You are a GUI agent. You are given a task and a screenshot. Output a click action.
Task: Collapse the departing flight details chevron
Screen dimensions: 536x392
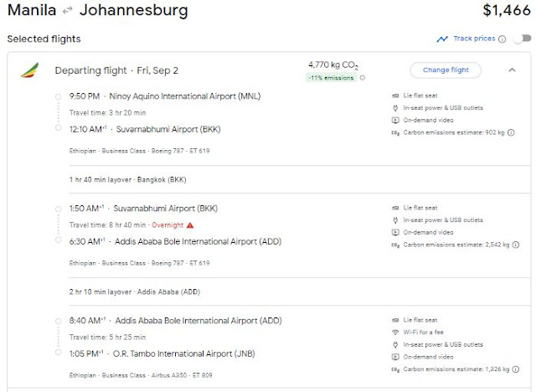point(512,70)
